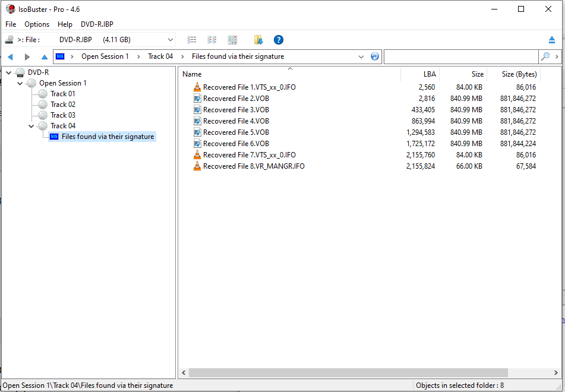Image resolution: width=565 pixels, height=392 pixels.
Task: Switch to small icons view layout
Action: tap(212, 40)
